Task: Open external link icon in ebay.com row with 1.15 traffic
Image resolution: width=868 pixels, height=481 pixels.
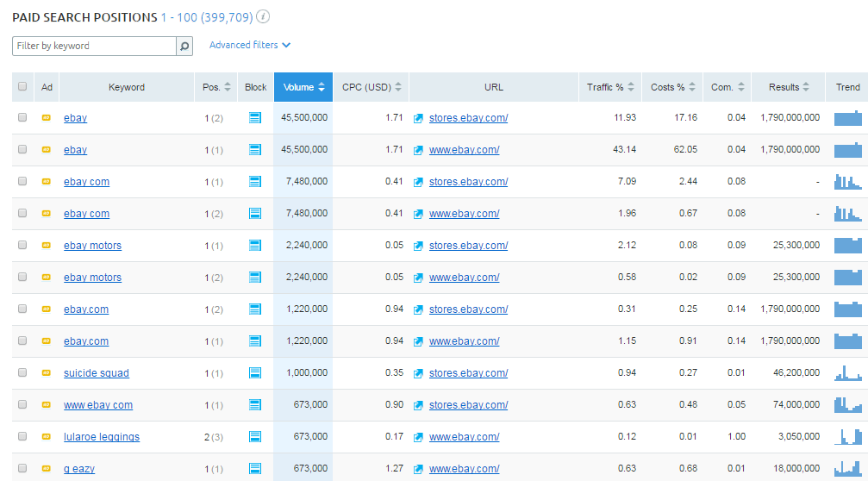Action: 419,341
